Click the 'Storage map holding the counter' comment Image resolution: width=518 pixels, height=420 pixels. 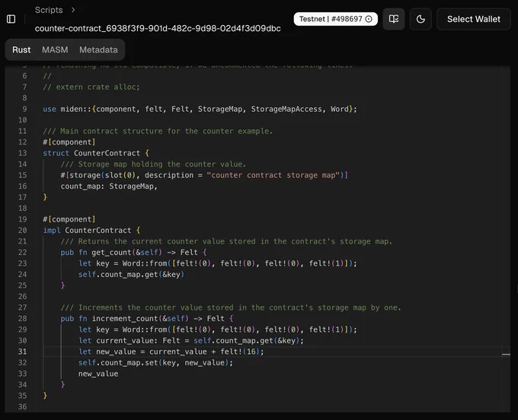(x=153, y=164)
